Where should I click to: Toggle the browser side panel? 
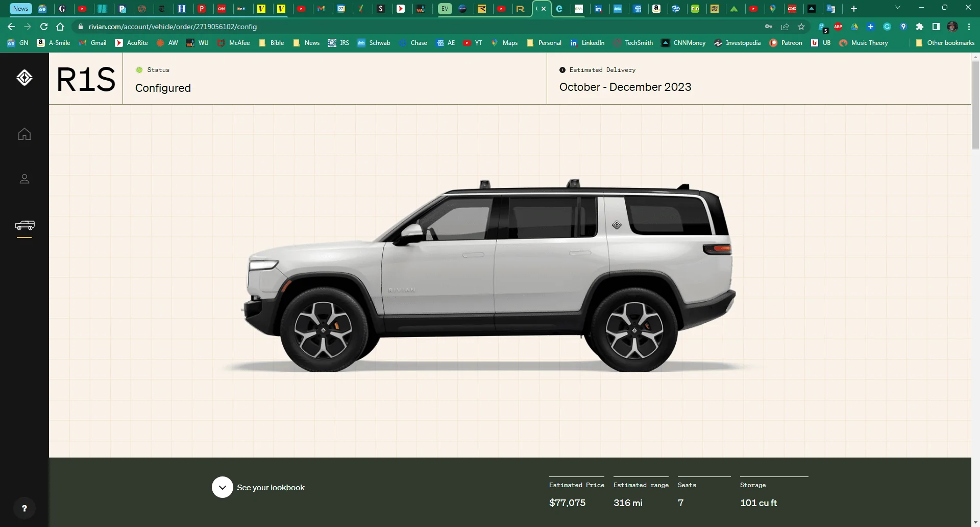point(936,27)
